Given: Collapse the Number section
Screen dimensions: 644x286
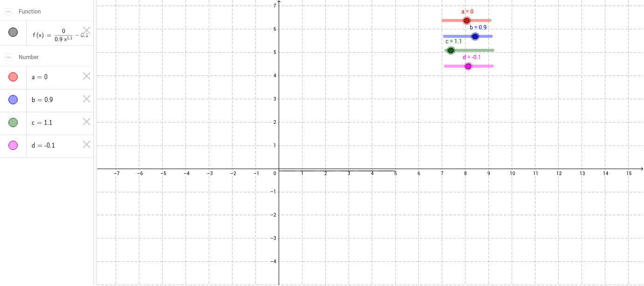Looking at the screenshot, I should [8, 57].
